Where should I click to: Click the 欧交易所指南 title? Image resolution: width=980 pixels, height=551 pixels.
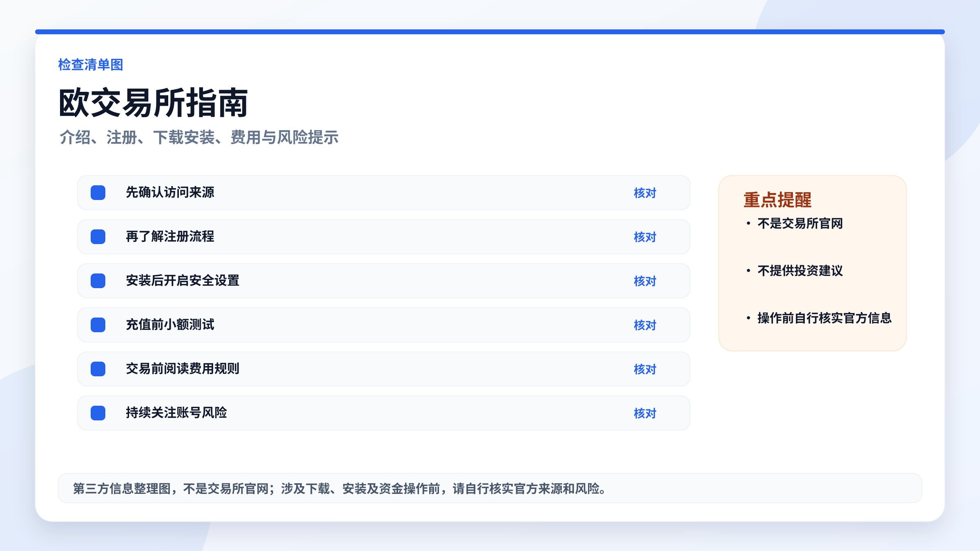pyautogui.click(x=154, y=103)
